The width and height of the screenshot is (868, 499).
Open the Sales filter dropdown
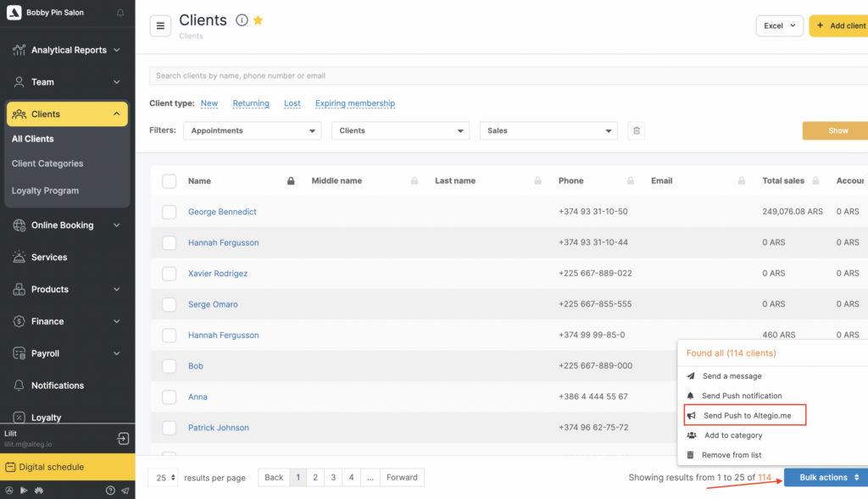coord(548,130)
